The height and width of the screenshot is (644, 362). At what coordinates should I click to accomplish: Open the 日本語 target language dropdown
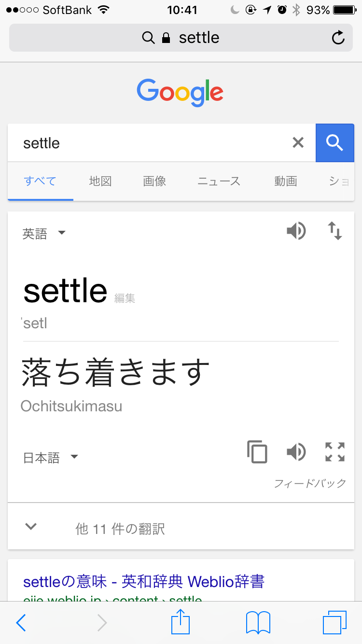click(50, 458)
